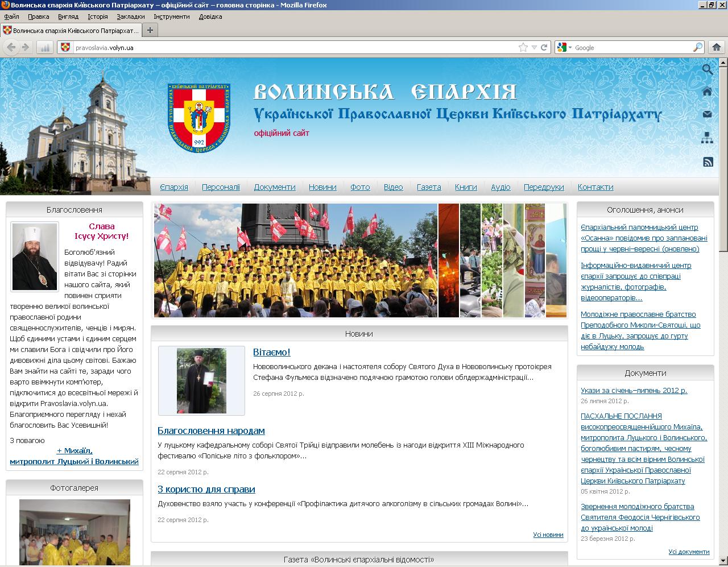Screen dimensions: 728x567
Task: Open the 'Вітаємо!' news article
Action: pos(271,352)
